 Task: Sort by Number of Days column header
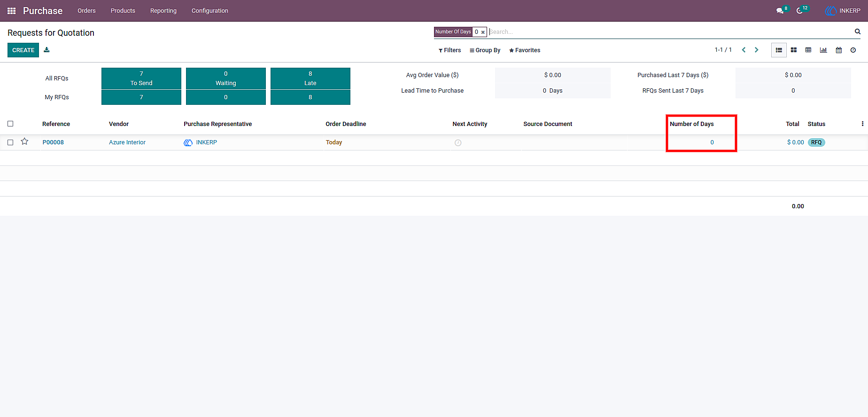pyautogui.click(x=692, y=124)
